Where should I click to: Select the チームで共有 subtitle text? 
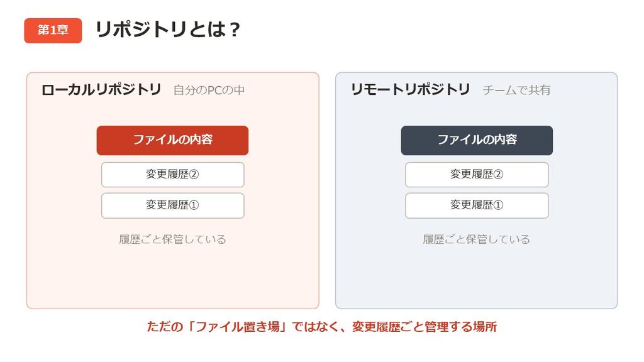click(x=516, y=90)
